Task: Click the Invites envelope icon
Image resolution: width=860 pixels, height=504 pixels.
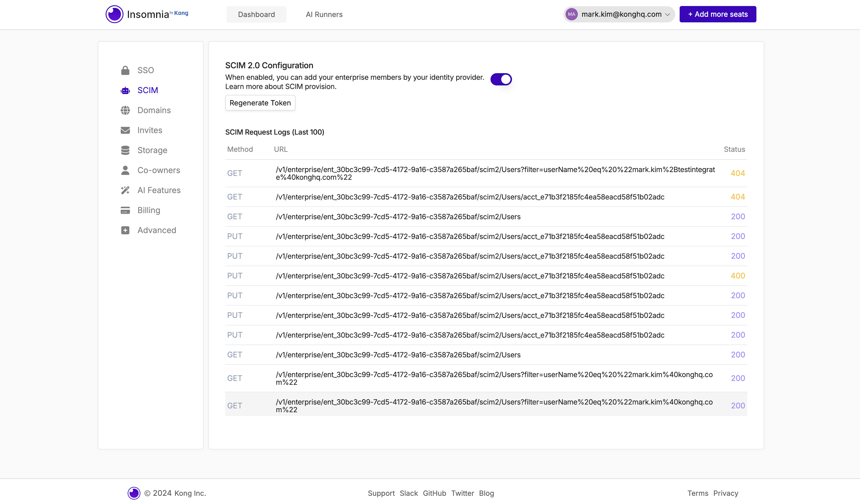Action: click(x=125, y=130)
